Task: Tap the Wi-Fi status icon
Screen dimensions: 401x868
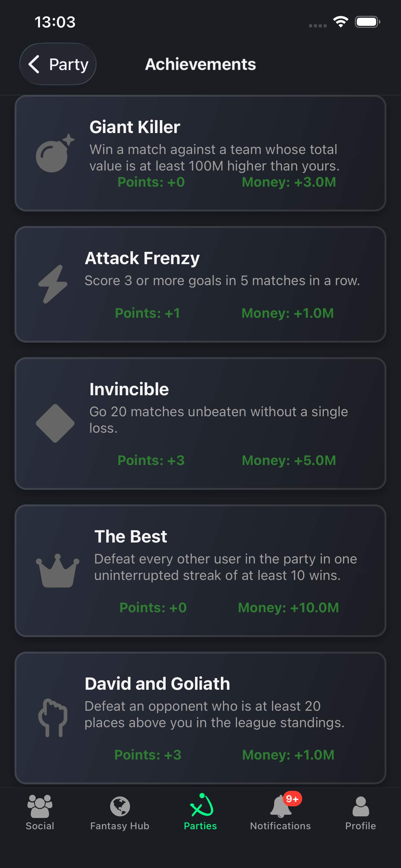Action: [340, 22]
